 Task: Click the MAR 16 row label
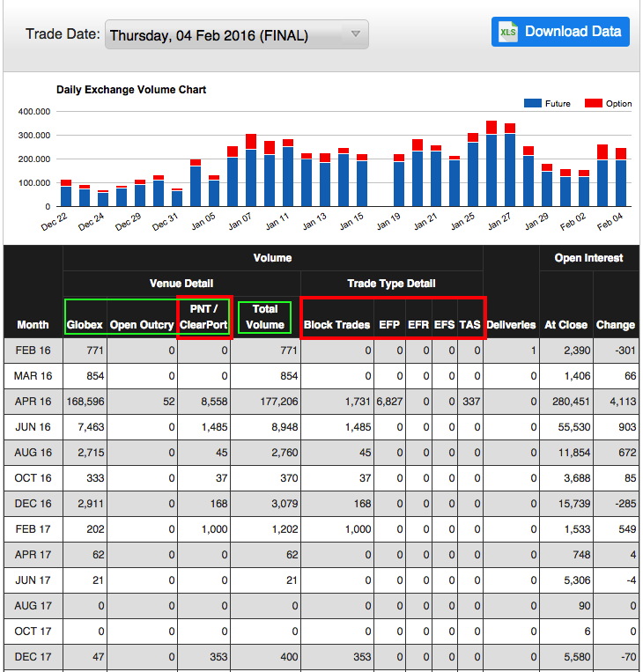(33, 376)
